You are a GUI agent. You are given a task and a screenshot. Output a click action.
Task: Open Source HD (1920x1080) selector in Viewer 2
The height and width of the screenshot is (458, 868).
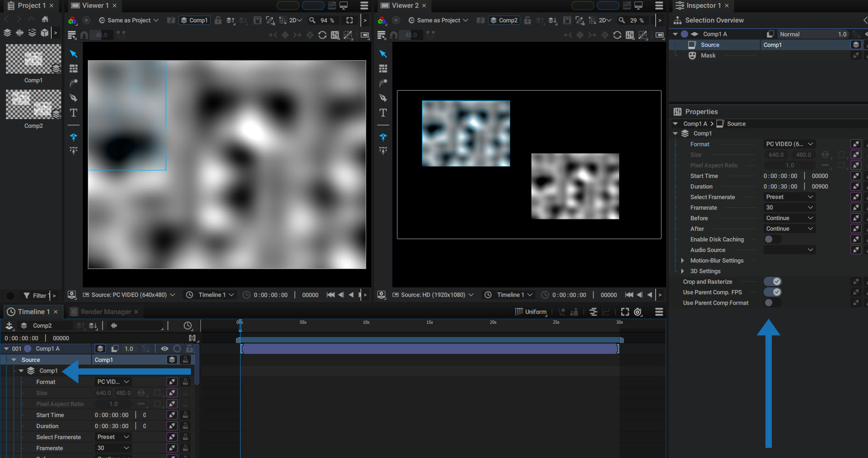click(x=433, y=295)
